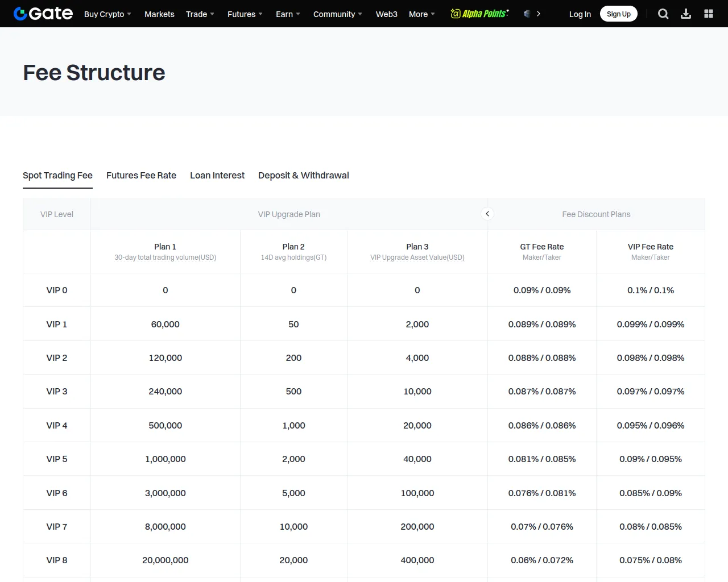Click the Sign Up button
This screenshot has height=582, width=728.
619,14
